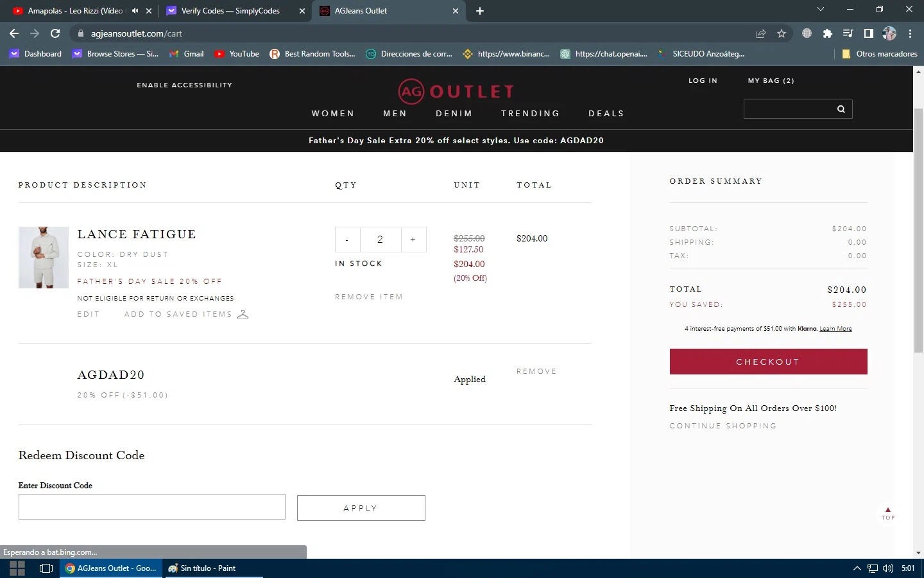Click the site search input box
This screenshot has height=578, width=924.
tap(788, 109)
